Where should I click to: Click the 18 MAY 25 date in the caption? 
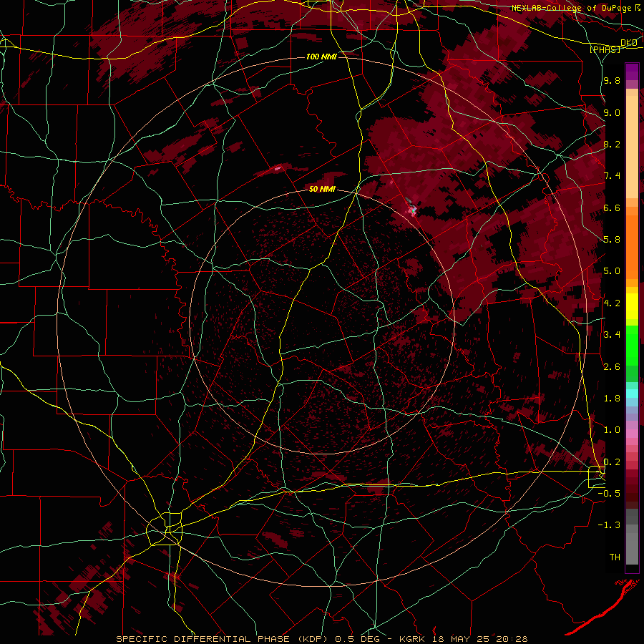[462, 639]
